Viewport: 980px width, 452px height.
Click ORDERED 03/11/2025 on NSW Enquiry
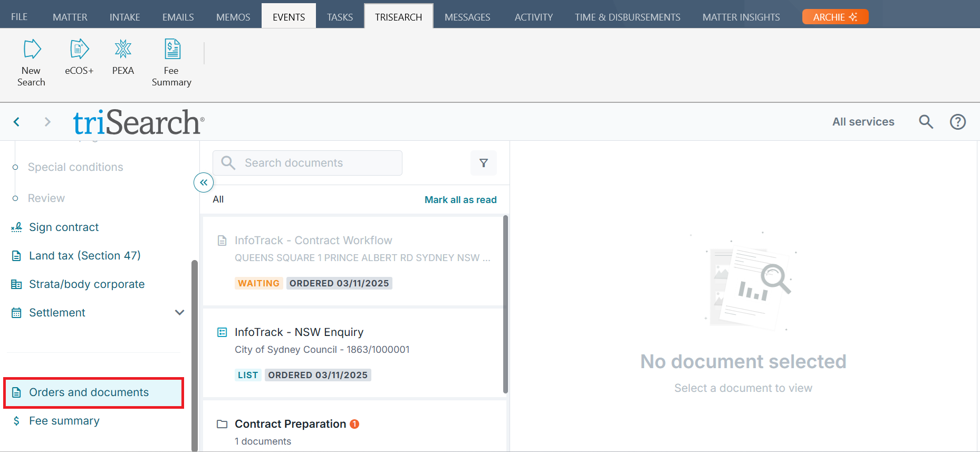tap(318, 375)
